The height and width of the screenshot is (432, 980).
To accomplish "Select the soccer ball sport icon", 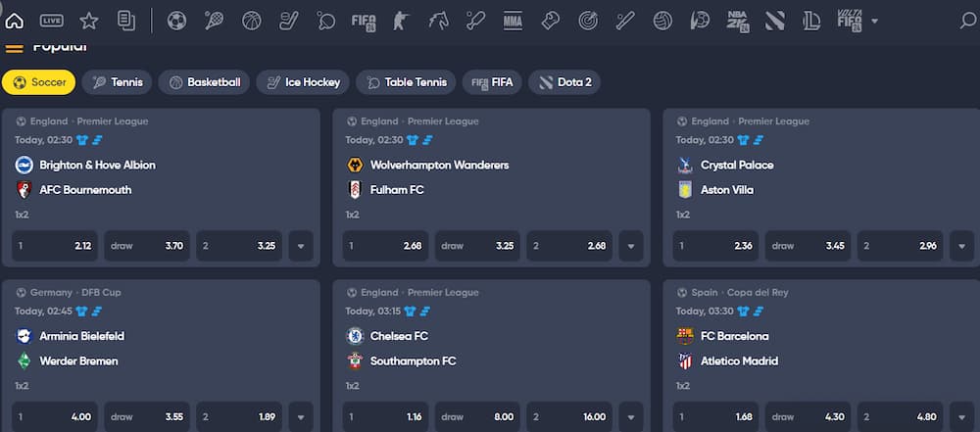I will pyautogui.click(x=176, y=21).
